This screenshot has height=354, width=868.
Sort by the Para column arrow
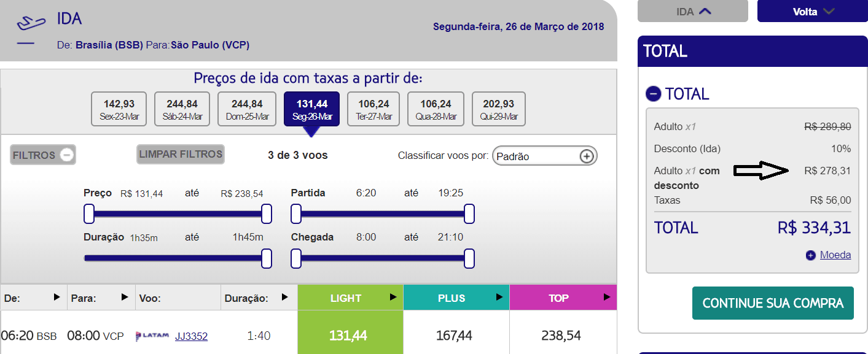125,298
